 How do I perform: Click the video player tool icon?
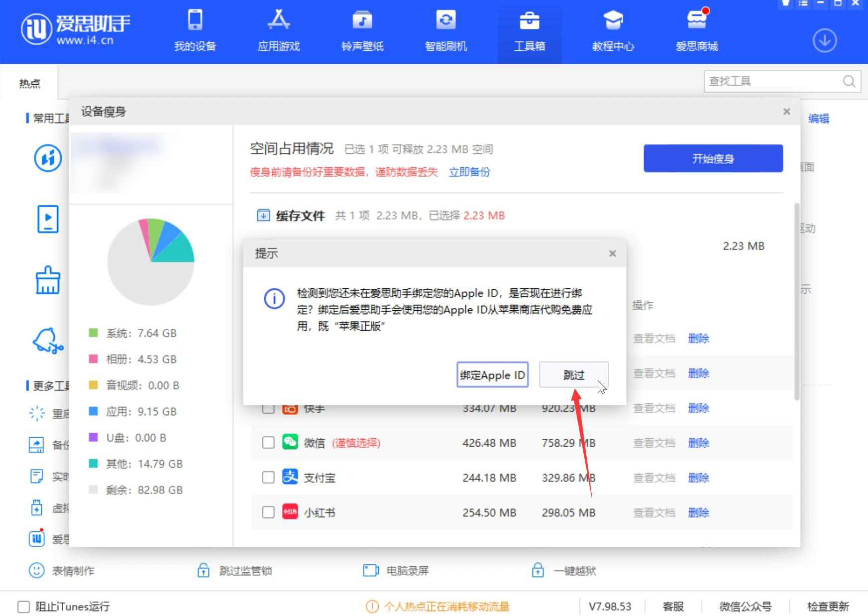point(48,219)
